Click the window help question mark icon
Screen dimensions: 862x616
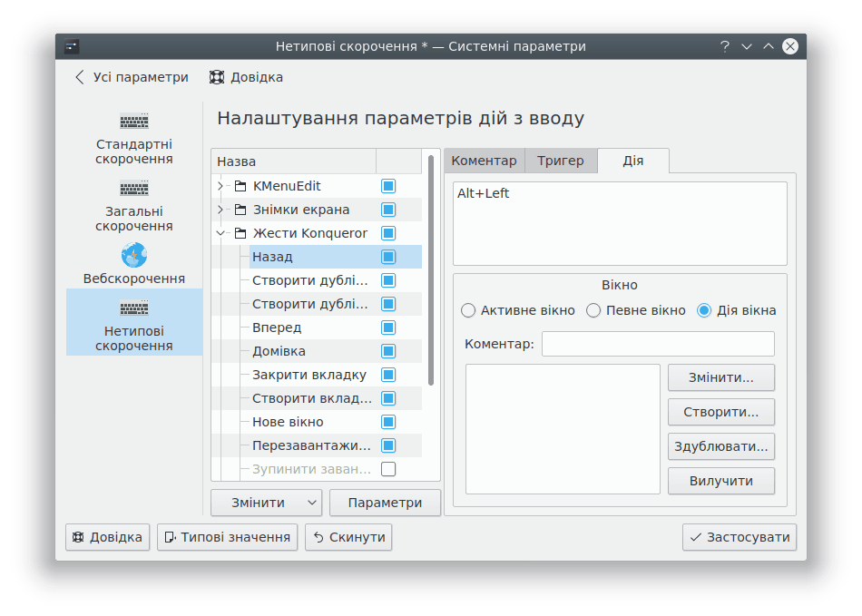coord(725,46)
